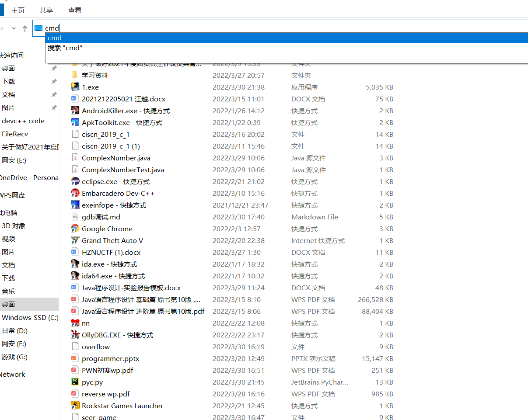Viewport: 528px width, 420px height.
Task: Click size value 266,528 KB
Action: click(x=375, y=299)
